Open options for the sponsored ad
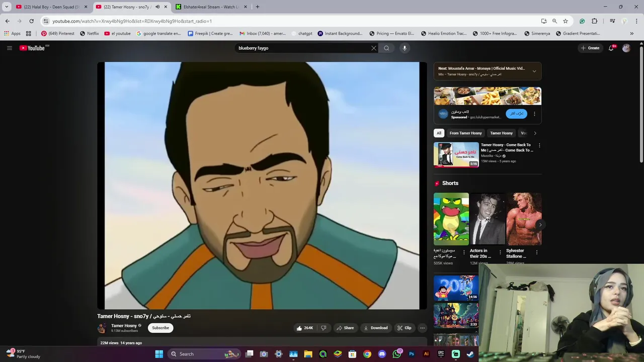 [534, 114]
